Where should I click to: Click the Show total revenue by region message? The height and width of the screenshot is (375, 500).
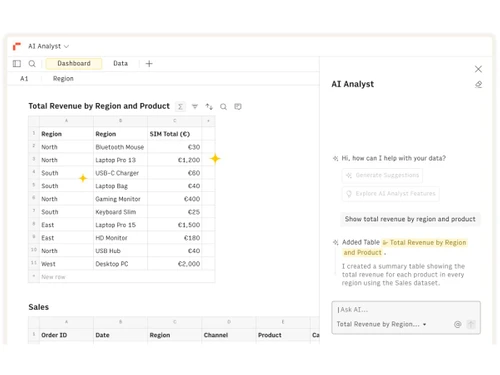(x=410, y=219)
